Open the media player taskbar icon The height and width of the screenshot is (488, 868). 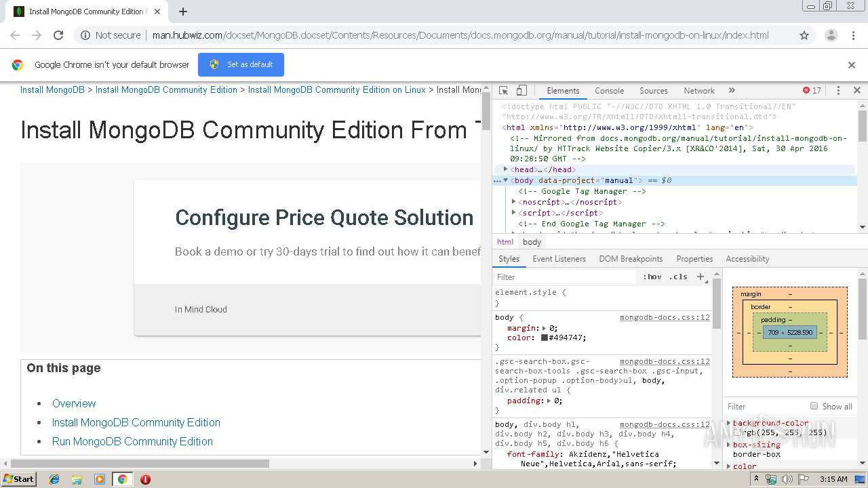tap(100, 479)
